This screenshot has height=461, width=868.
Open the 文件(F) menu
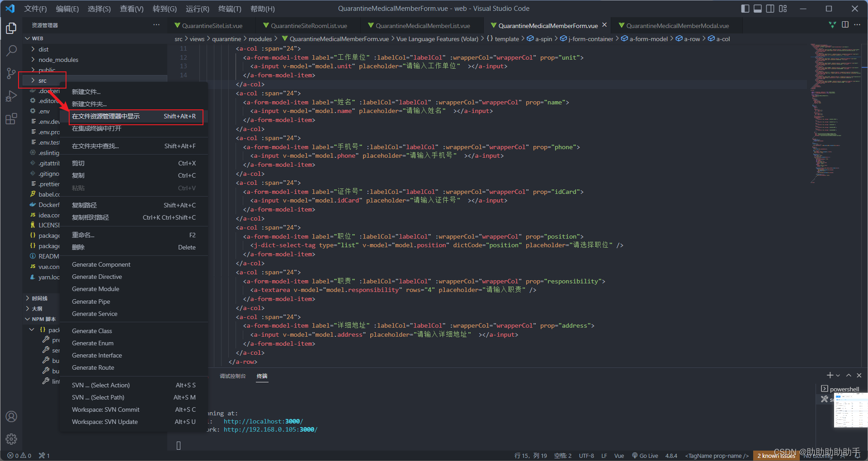[35, 9]
